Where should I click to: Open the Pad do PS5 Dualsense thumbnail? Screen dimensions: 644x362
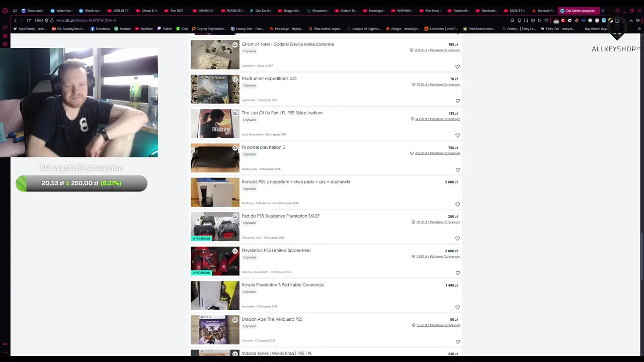(215, 227)
